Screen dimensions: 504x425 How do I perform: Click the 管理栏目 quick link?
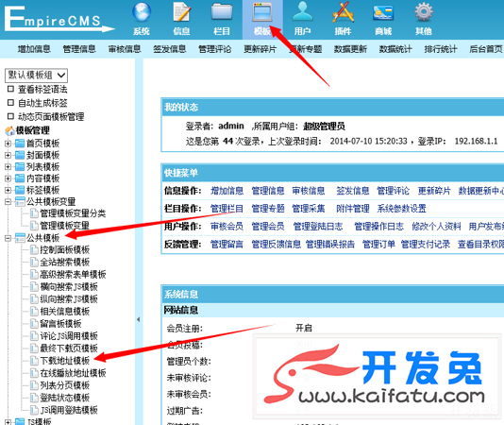click(x=227, y=209)
